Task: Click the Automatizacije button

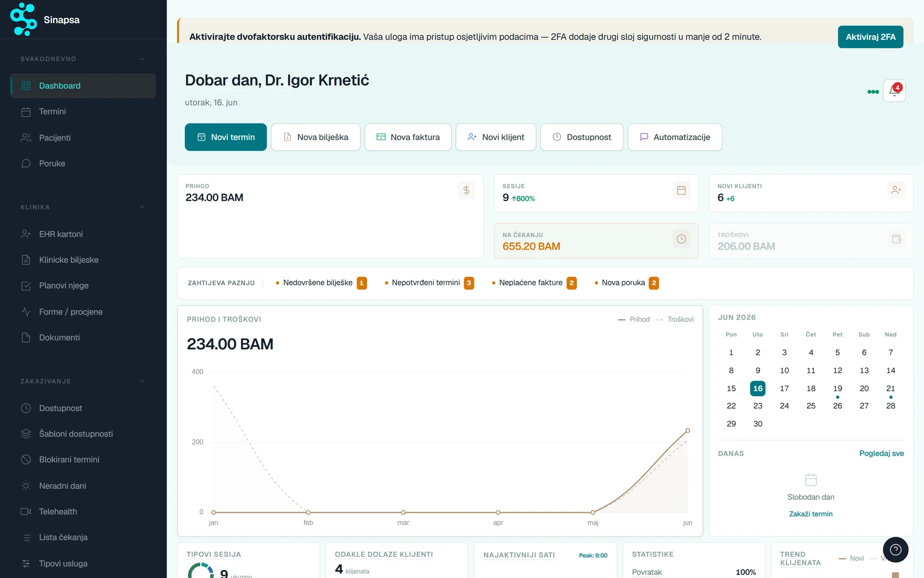Action: 675,137
